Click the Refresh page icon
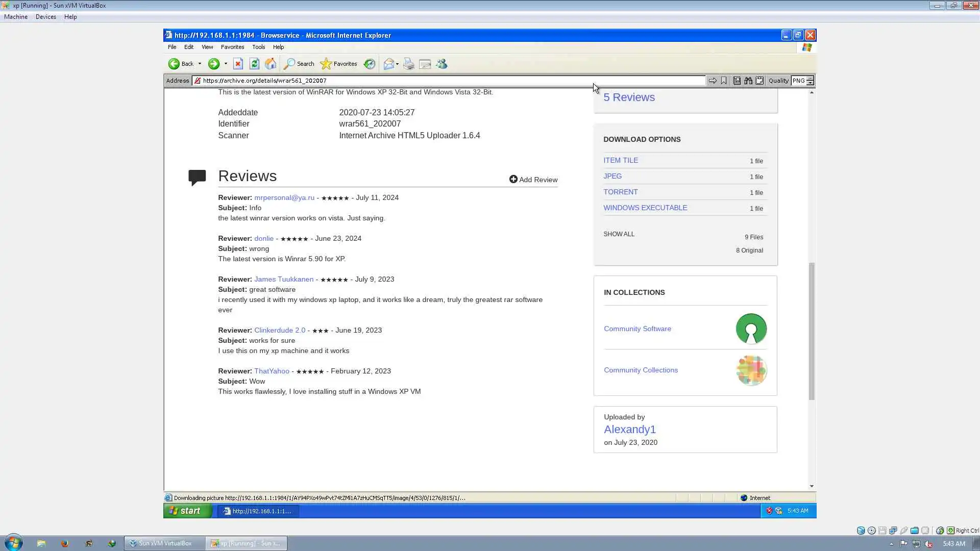 pyautogui.click(x=254, y=64)
